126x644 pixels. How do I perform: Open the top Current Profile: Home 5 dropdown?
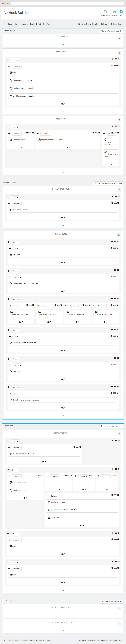88,24
